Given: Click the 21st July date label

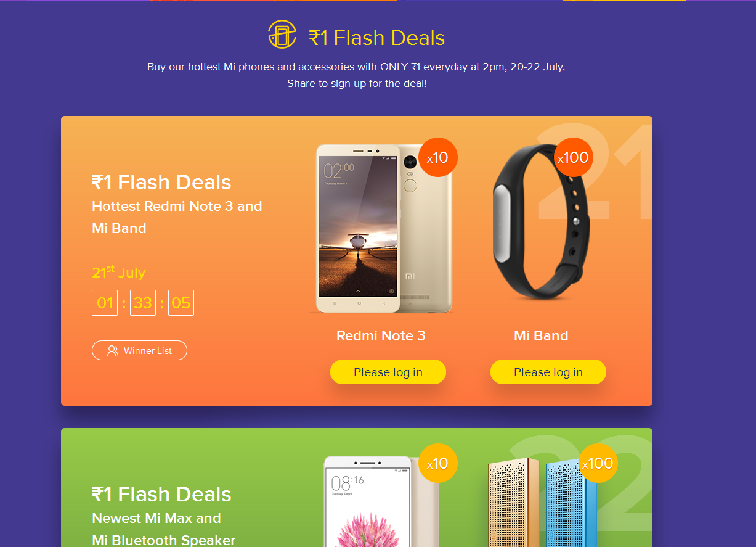Looking at the screenshot, I should 118,272.
